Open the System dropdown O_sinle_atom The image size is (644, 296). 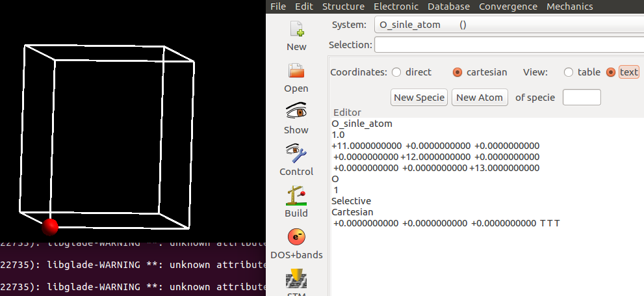pos(507,25)
